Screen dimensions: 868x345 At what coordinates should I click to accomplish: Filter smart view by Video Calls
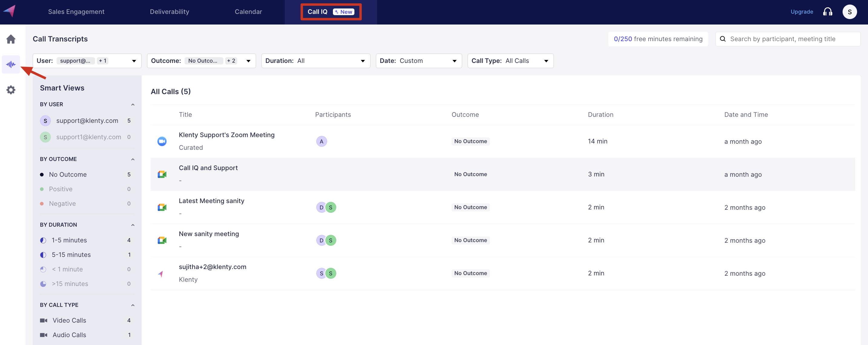click(x=69, y=320)
